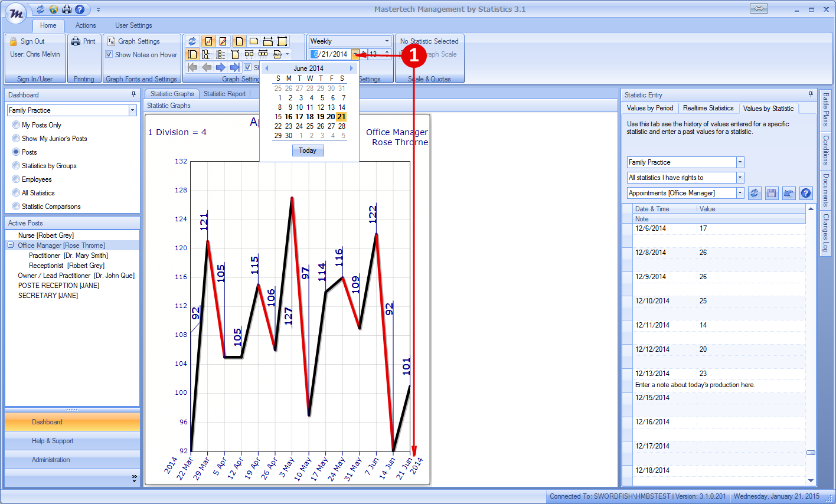The height and width of the screenshot is (504, 836).
Task: Open the Statistic Report tab
Action: click(224, 94)
